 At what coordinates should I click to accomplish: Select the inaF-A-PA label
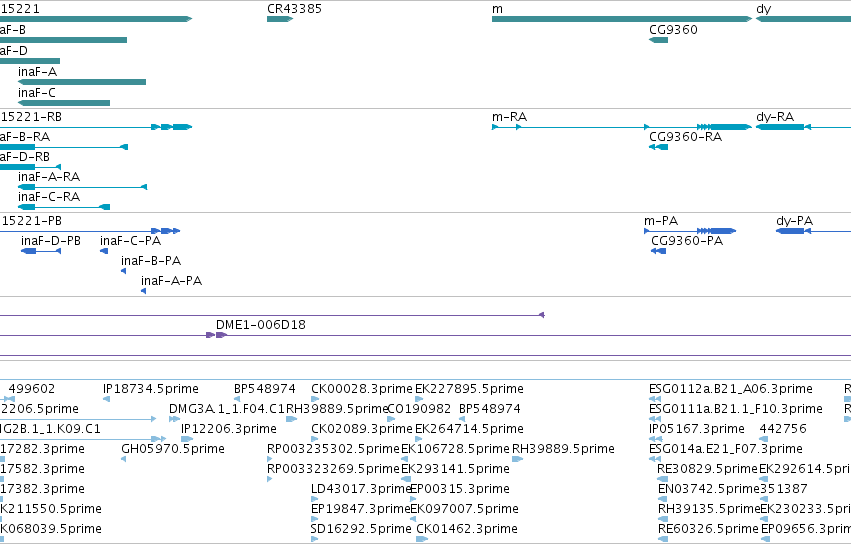tap(172, 281)
